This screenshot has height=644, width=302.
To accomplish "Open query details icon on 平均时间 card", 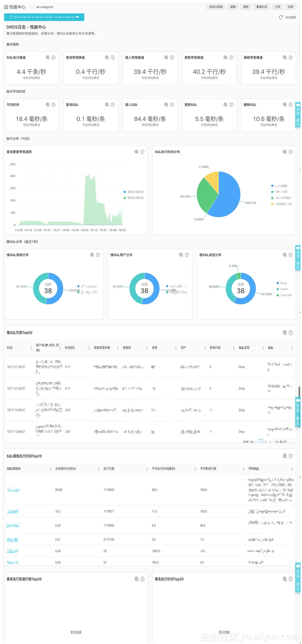I will (48, 105).
